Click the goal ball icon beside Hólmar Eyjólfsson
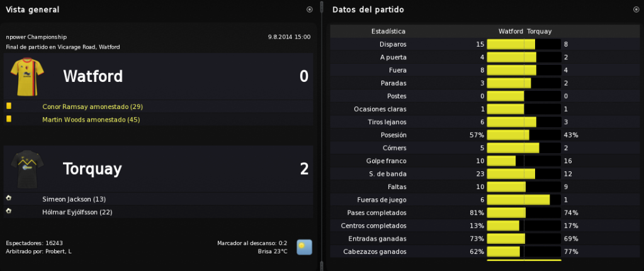Image resolution: width=644 pixels, height=271 pixels. [x=9, y=211]
